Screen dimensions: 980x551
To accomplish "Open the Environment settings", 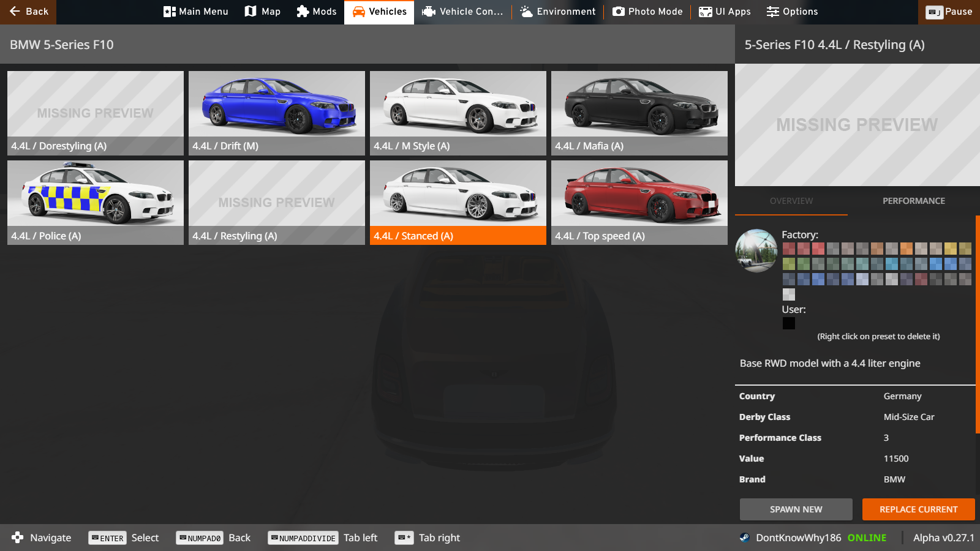I will (x=558, y=12).
